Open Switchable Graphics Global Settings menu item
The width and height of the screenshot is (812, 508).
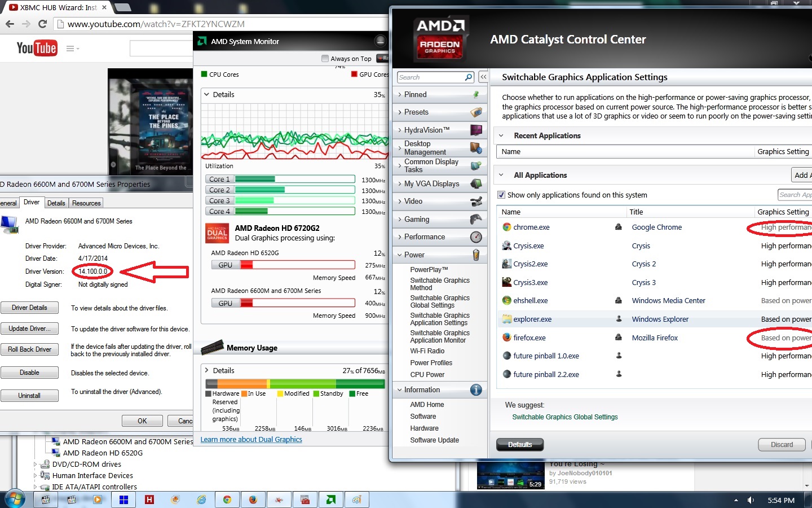440,301
